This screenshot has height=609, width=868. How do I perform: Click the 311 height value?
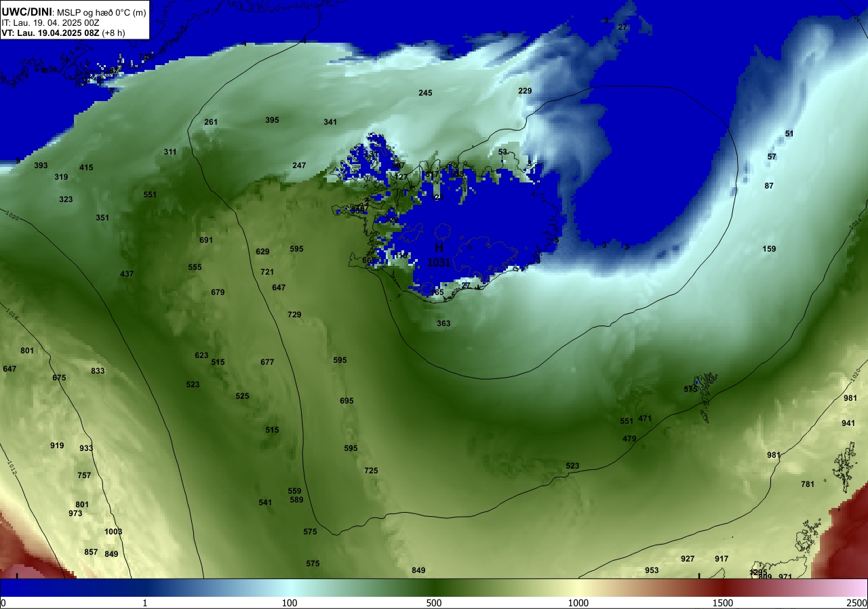170,152
